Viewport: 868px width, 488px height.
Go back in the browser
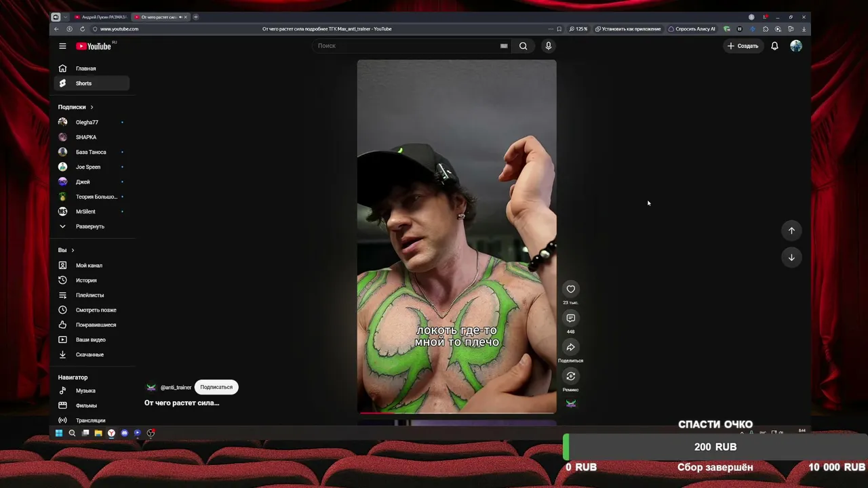click(x=56, y=29)
